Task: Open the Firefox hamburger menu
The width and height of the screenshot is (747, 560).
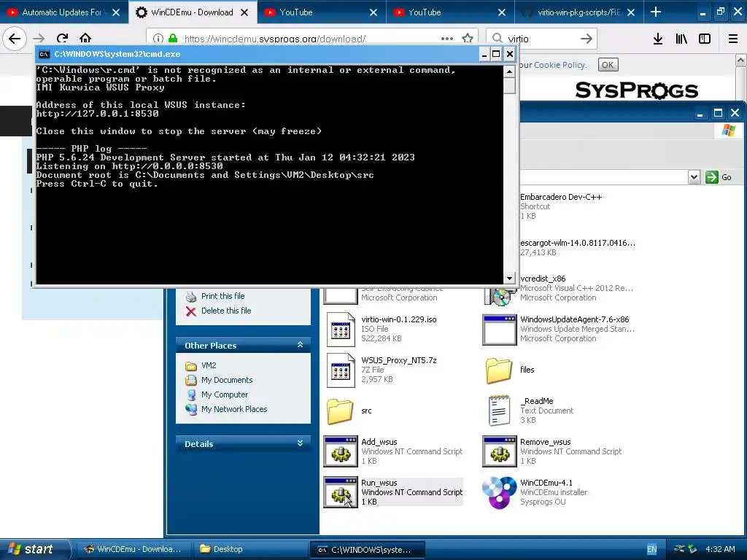Action: (x=733, y=39)
